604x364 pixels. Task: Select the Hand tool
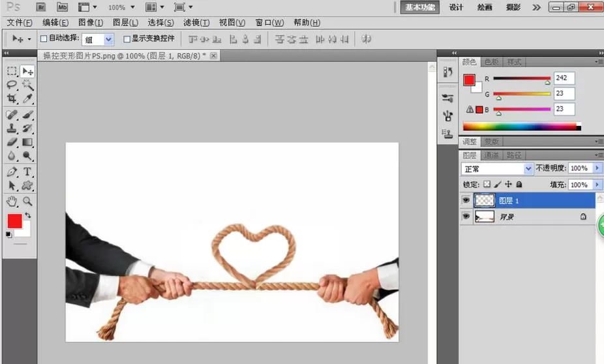point(12,201)
